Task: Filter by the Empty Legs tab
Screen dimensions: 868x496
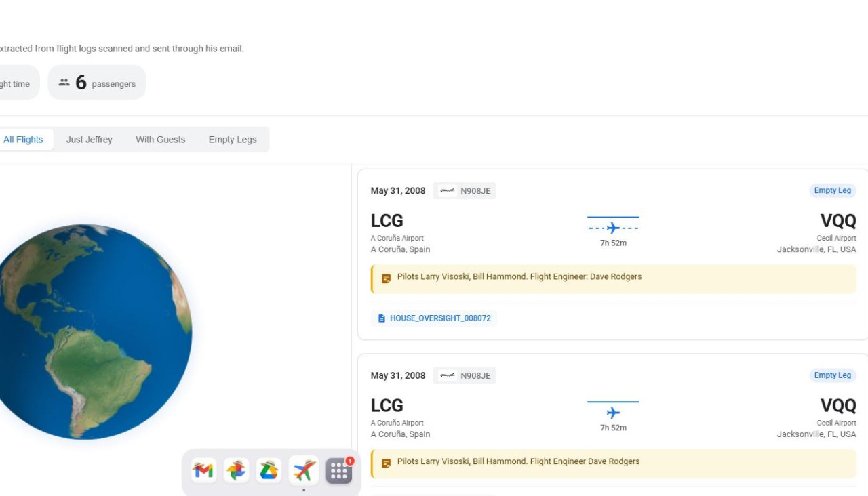Action: [x=233, y=140]
